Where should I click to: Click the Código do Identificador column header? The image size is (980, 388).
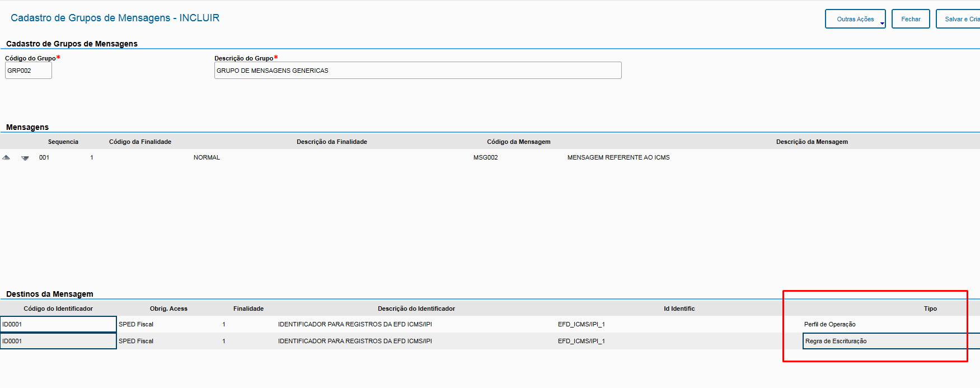pyautogui.click(x=58, y=308)
